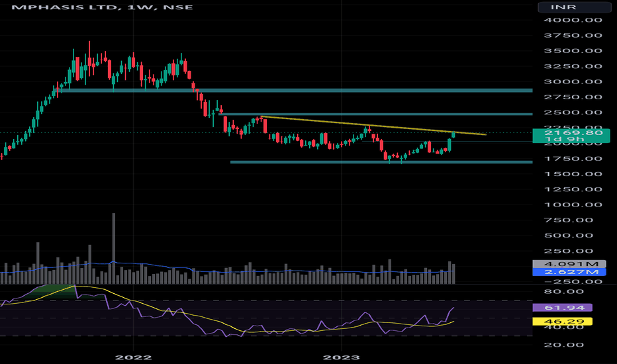This screenshot has height=364, width=617.
Task: Click the 1750.00 price axis label
Action: (x=573, y=159)
